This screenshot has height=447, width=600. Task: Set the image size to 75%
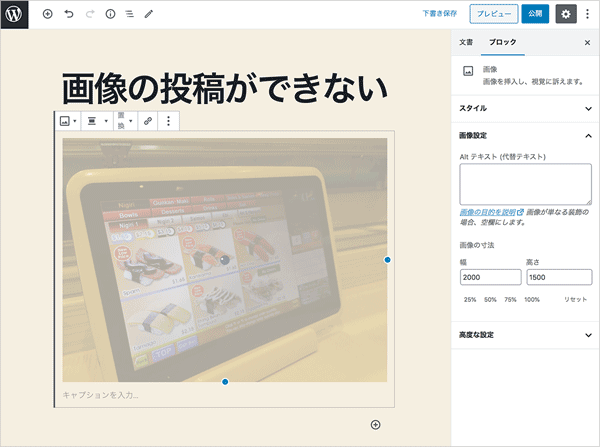510,300
